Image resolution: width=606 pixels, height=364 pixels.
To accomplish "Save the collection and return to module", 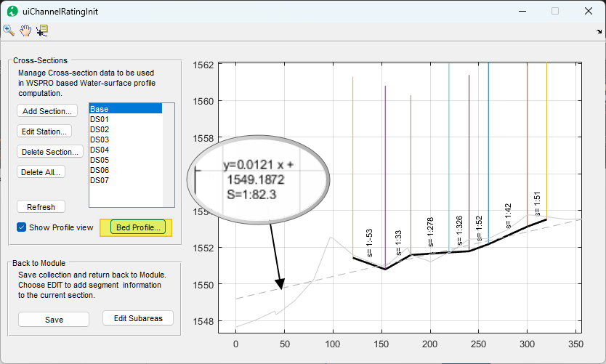I will [x=54, y=320].
